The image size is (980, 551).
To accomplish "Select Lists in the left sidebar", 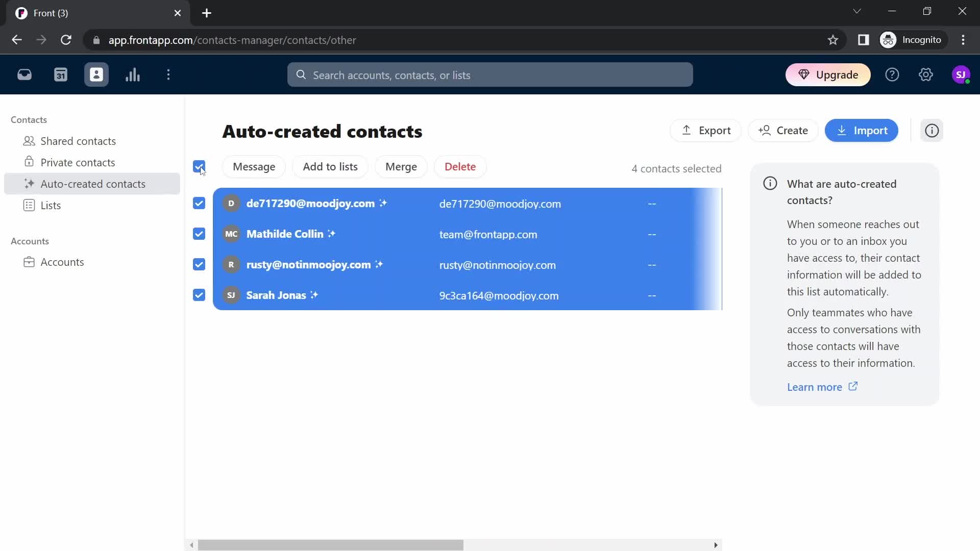I will coord(51,205).
